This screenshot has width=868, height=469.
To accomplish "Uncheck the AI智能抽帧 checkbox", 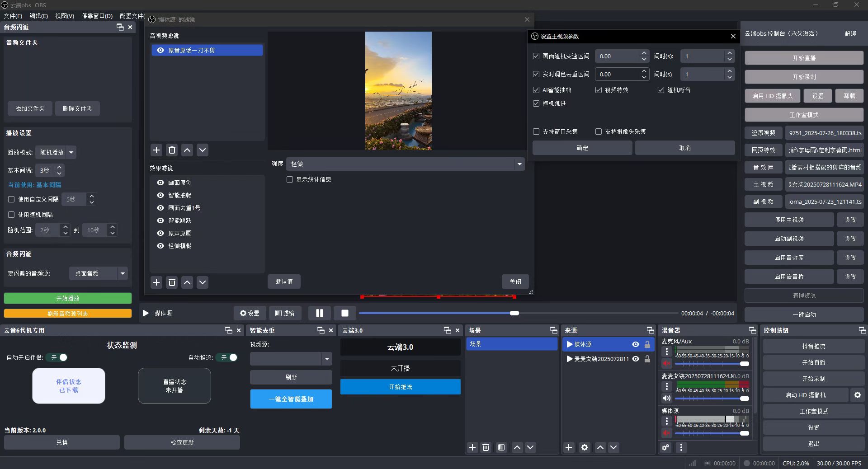I will point(536,90).
